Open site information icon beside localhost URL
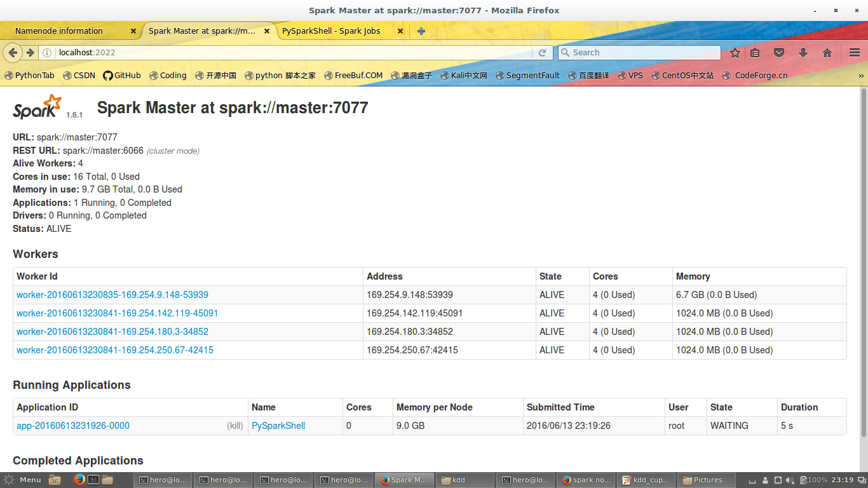This screenshot has width=868, height=488. 47,53
